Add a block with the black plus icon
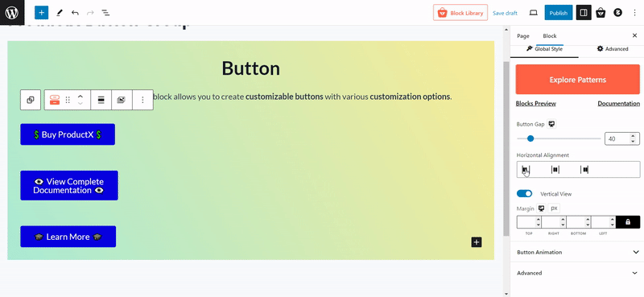Screen dimensions: 644x297 [477, 242]
